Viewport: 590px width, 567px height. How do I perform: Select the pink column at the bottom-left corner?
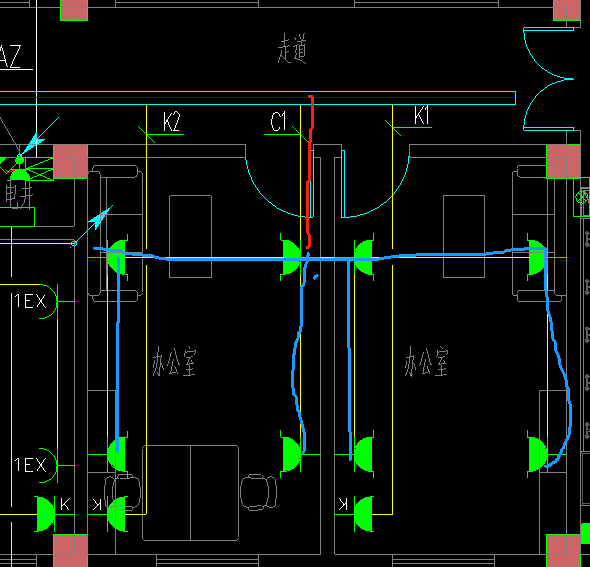tap(70, 551)
